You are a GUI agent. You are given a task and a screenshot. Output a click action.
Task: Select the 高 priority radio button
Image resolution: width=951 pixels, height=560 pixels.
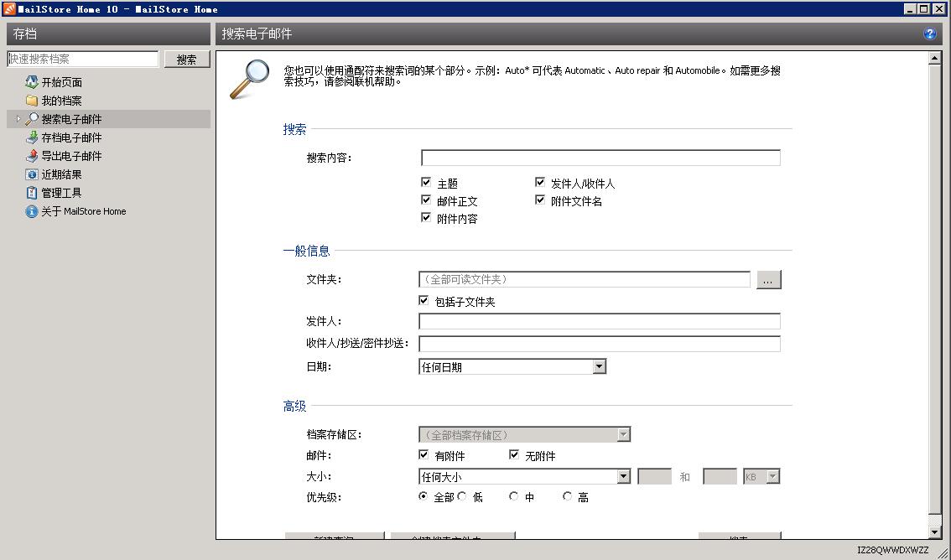[x=567, y=495]
